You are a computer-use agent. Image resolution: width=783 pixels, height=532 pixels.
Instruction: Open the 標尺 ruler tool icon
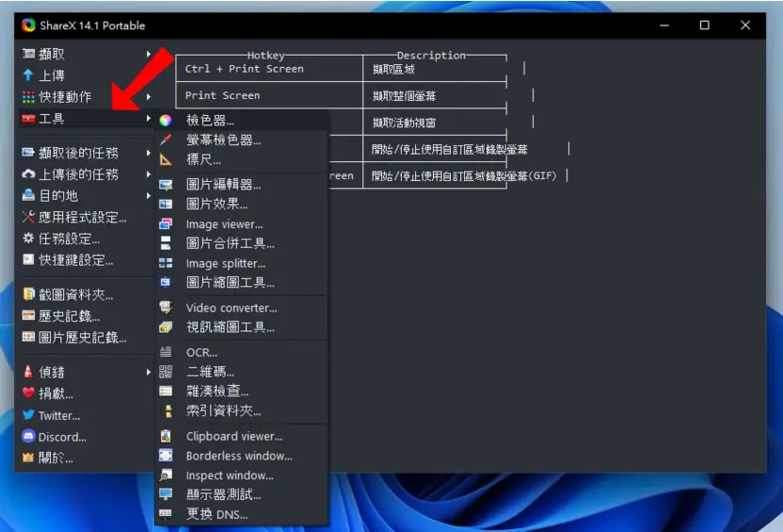click(165, 159)
